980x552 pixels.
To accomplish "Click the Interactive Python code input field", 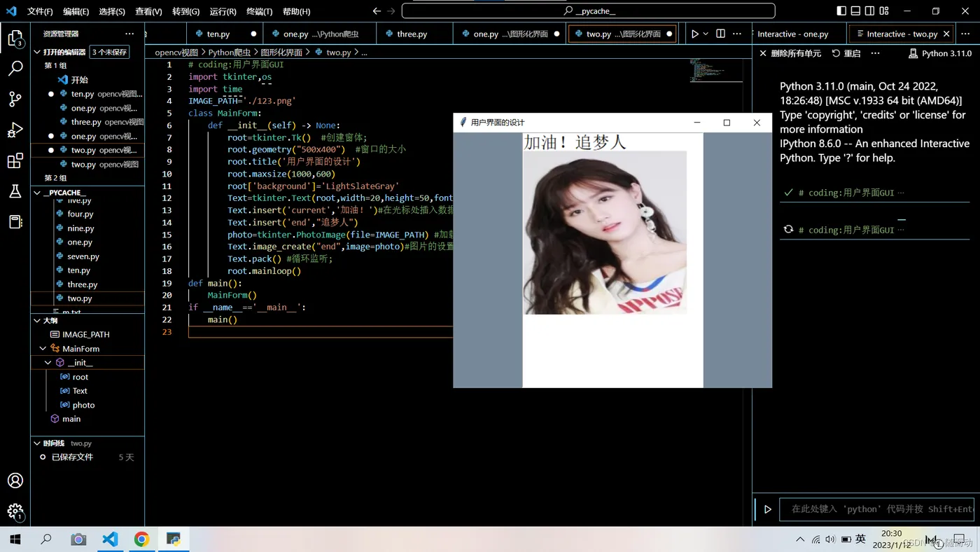I will point(877,509).
